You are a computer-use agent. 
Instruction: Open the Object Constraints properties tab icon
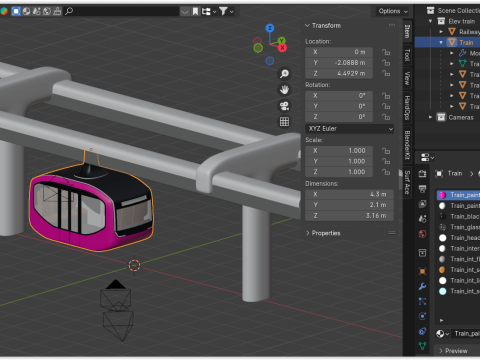[422, 331]
